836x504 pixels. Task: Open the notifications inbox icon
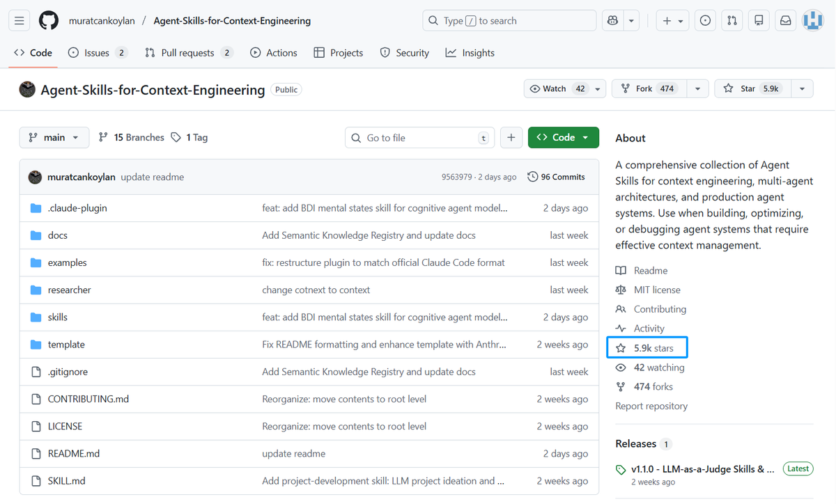(785, 21)
